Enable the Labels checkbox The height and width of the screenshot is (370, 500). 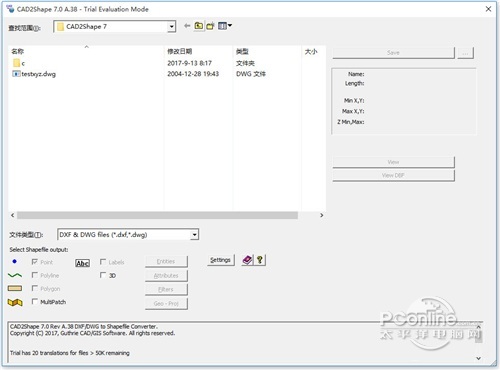pos(103,262)
